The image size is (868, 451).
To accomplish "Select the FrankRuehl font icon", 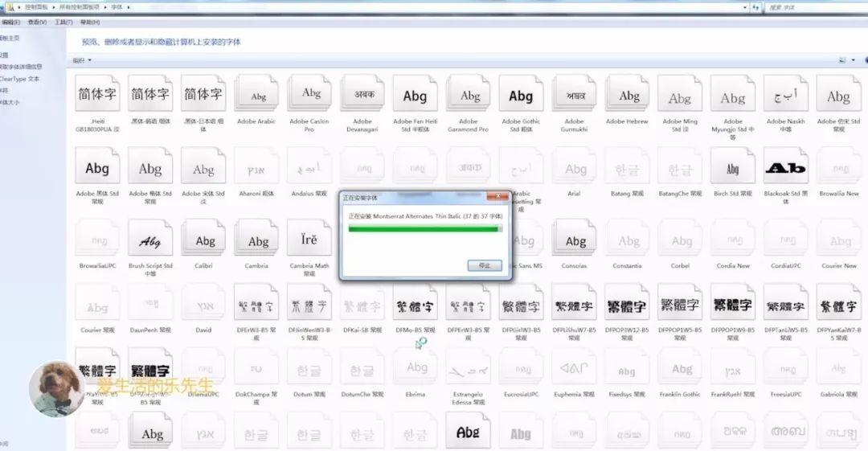I will point(733,367).
